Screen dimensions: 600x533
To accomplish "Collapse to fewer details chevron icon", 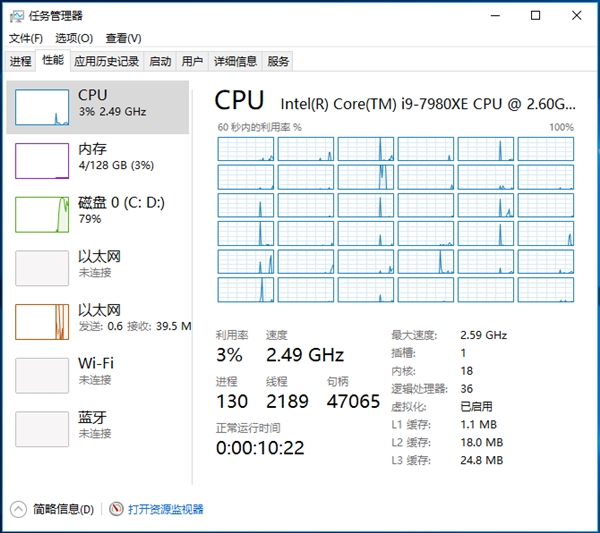I will point(18,509).
